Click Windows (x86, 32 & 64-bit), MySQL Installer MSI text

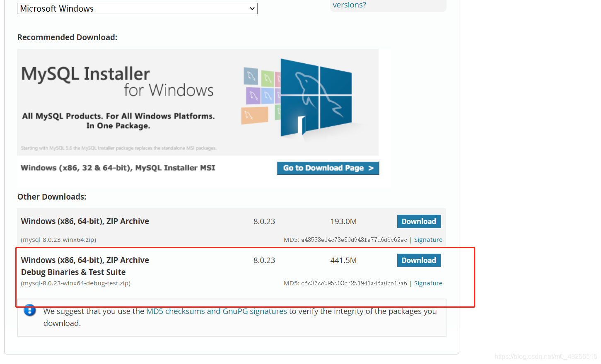click(118, 168)
